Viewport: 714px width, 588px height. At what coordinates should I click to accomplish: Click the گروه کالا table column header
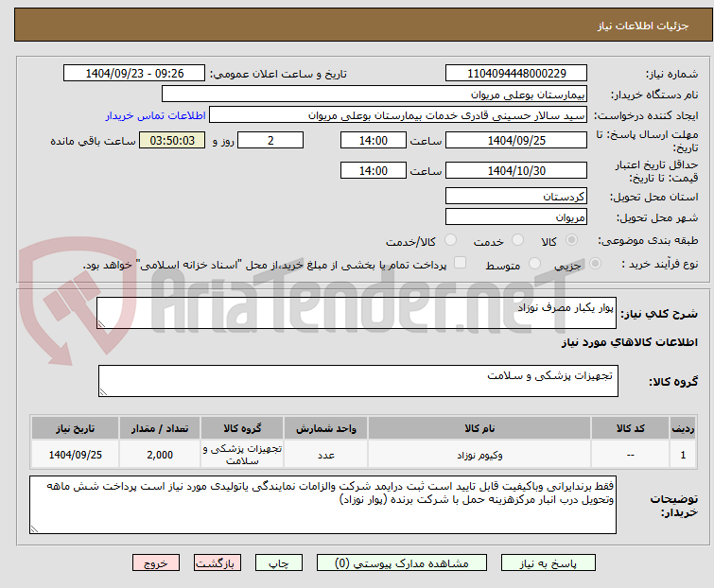242,428
